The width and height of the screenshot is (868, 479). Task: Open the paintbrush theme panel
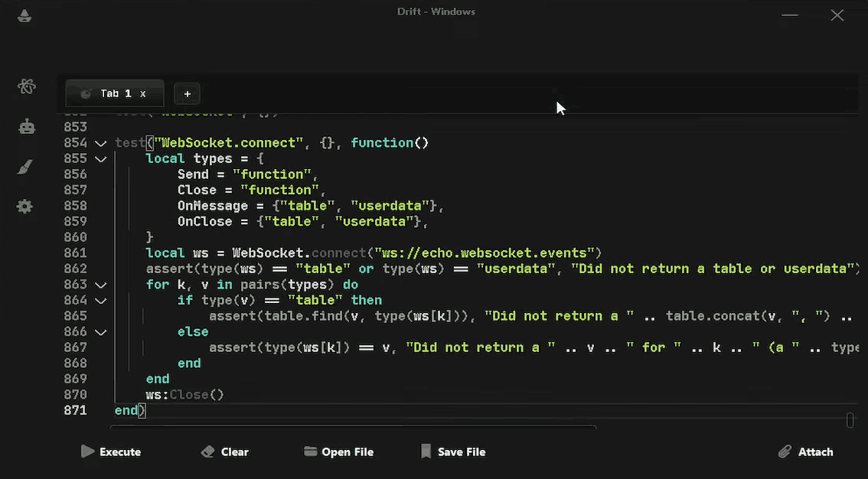tap(25, 167)
